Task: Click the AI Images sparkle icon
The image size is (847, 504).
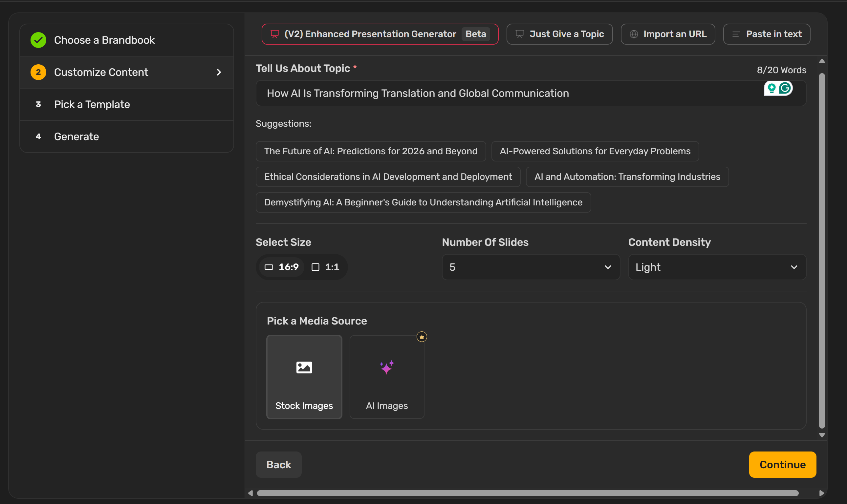Action: [387, 367]
